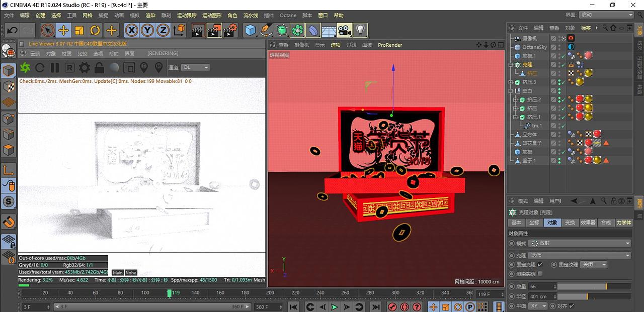Click the 半径 slider bar

(x=594, y=296)
